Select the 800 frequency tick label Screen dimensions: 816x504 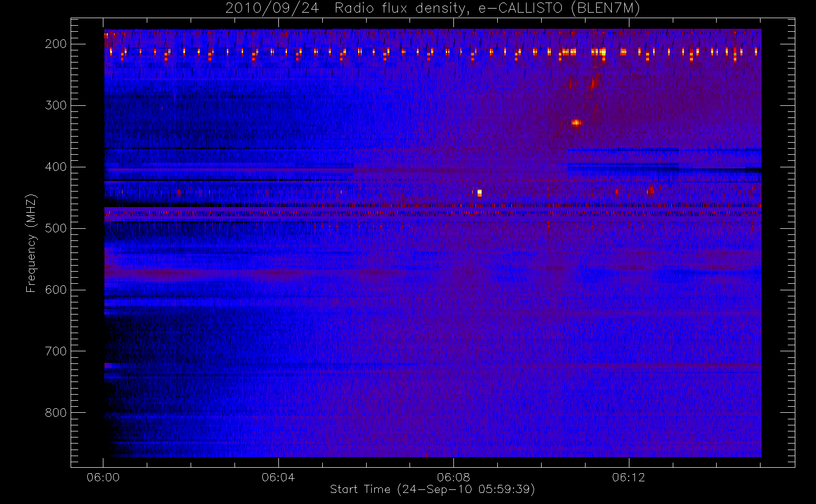click(x=55, y=413)
